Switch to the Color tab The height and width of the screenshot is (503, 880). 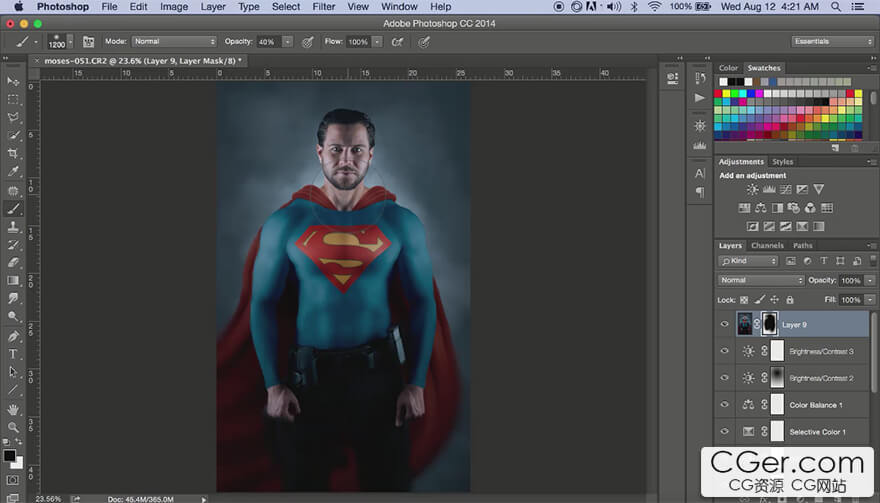click(728, 68)
